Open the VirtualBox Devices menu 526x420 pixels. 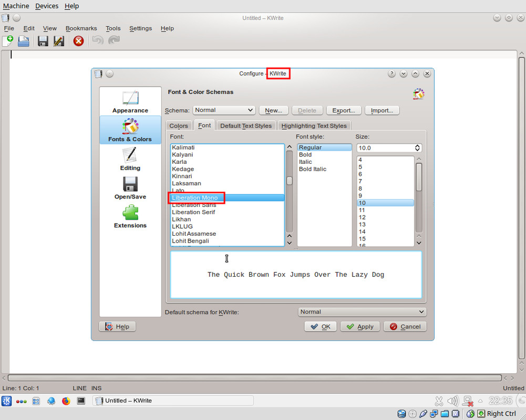point(47,6)
